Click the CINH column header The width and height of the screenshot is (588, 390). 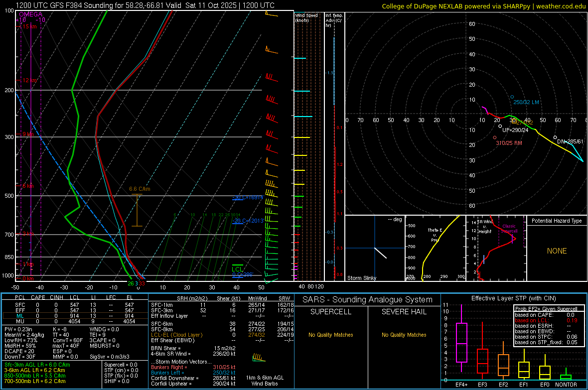point(57,297)
